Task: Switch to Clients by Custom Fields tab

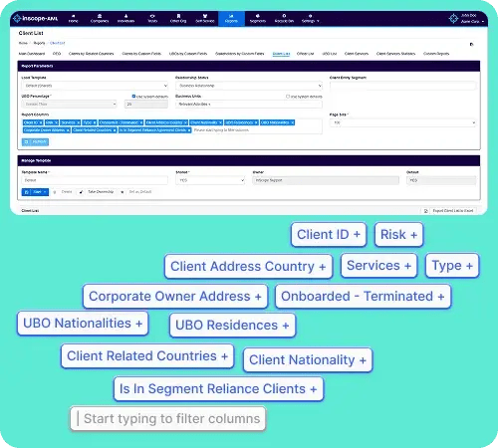Action: 141,54
